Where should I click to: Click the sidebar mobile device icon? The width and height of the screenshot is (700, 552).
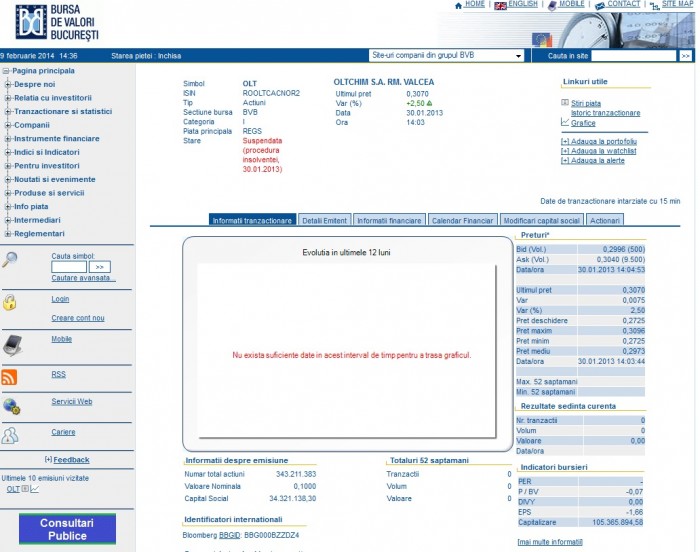[x=12, y=345]
